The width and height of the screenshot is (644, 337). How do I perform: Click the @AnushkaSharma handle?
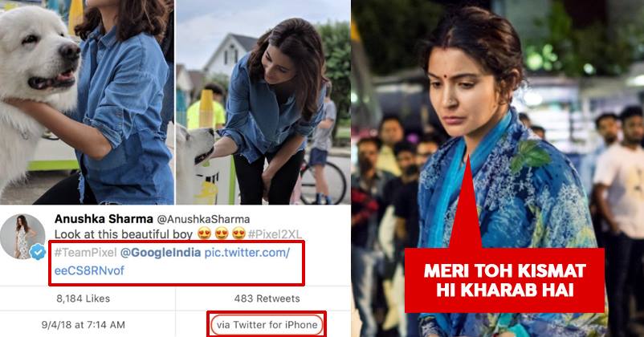203,219
